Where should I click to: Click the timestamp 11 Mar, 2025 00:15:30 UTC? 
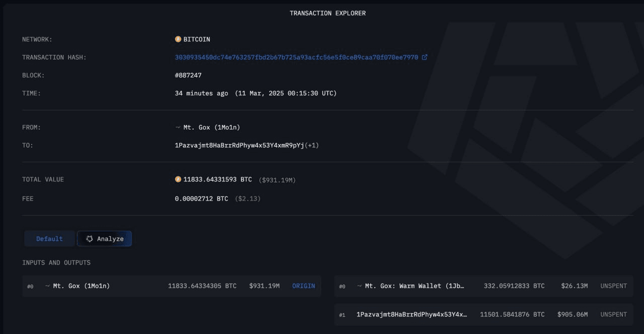[x=286, y=94]
